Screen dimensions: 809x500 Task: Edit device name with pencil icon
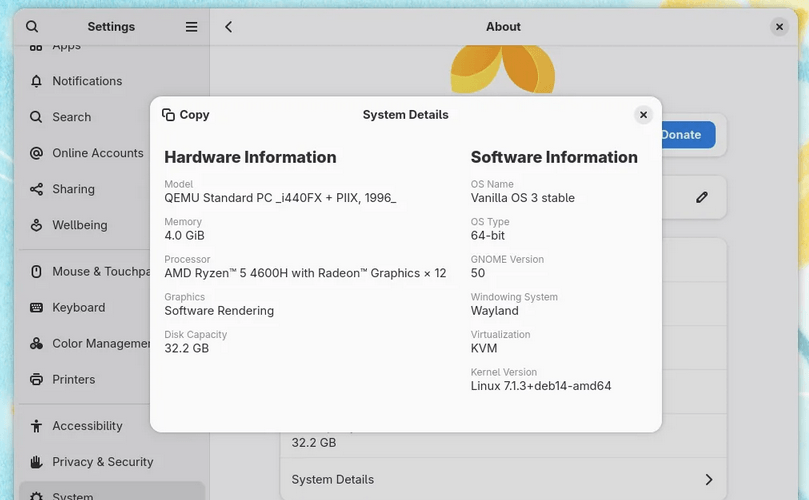point(702,197)
